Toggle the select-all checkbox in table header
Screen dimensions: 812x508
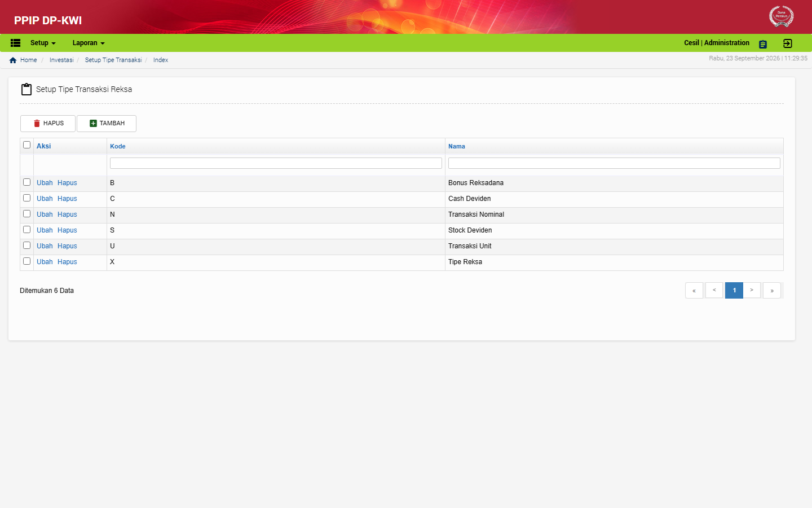click(27, 145)
